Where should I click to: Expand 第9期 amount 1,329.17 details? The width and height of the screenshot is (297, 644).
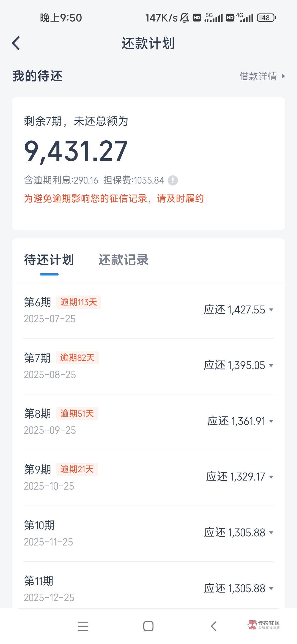[x=271, y=477]
